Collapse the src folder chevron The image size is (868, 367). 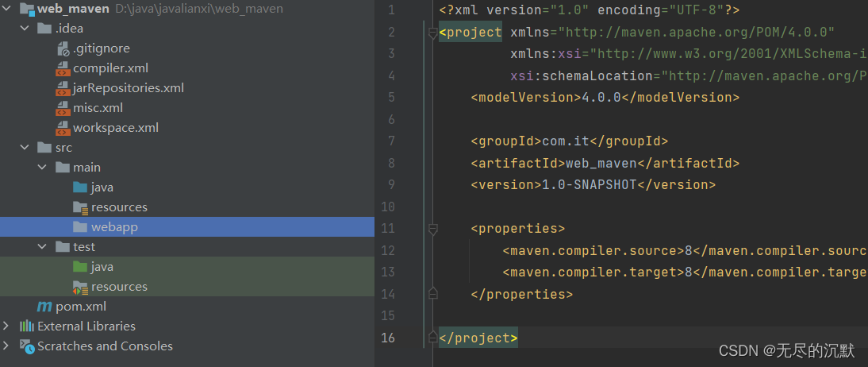25,148
